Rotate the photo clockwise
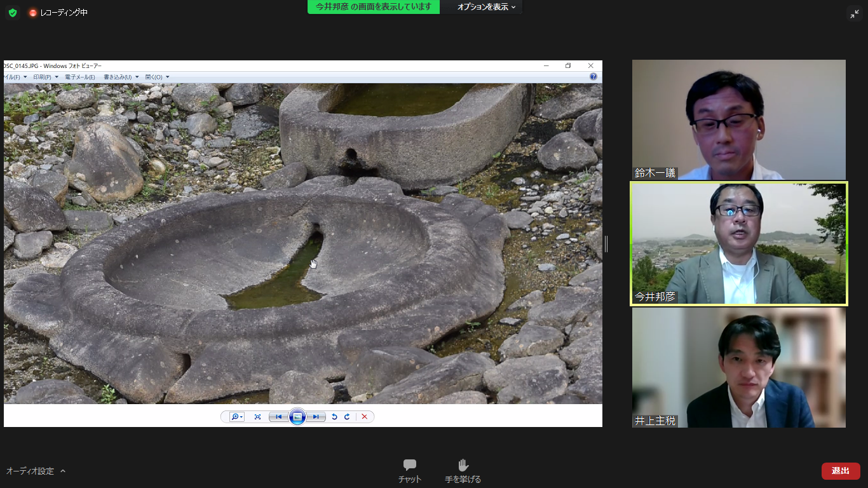868x488 pixels. coord(347,417)
